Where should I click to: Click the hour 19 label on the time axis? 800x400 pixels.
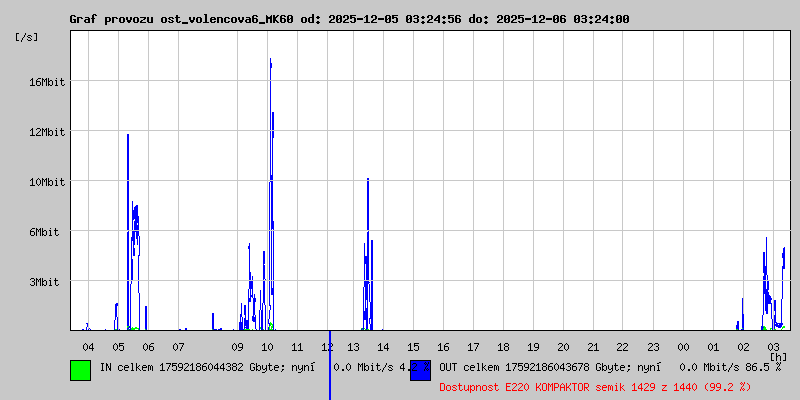(533, 346)
